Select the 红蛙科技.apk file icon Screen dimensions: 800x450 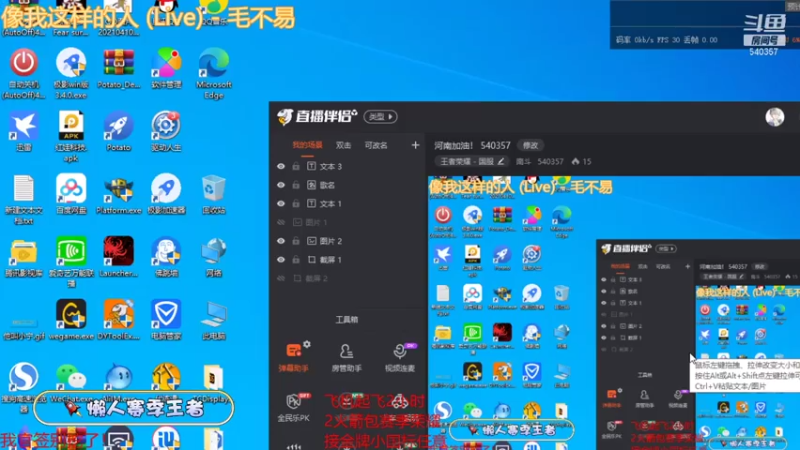pyautogui.click(x=71, y=136)
